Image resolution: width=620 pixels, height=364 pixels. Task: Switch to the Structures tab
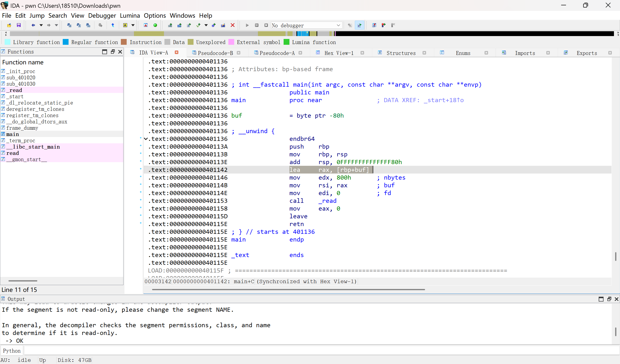401,53
